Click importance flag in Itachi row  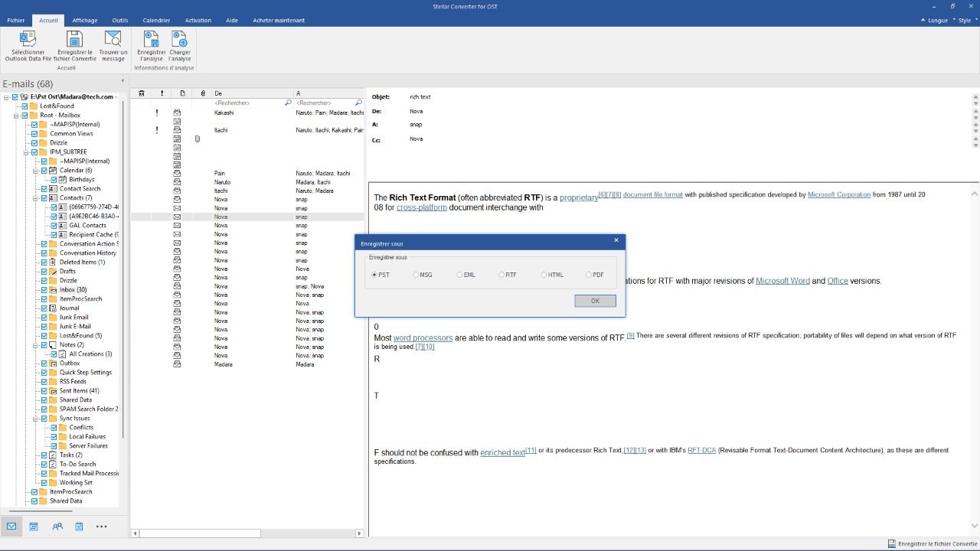point(157,130)
